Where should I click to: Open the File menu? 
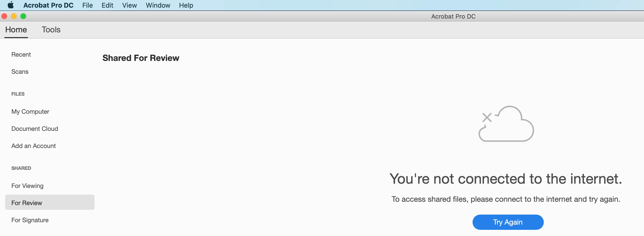pyautogui.click(x=87, y=5)
